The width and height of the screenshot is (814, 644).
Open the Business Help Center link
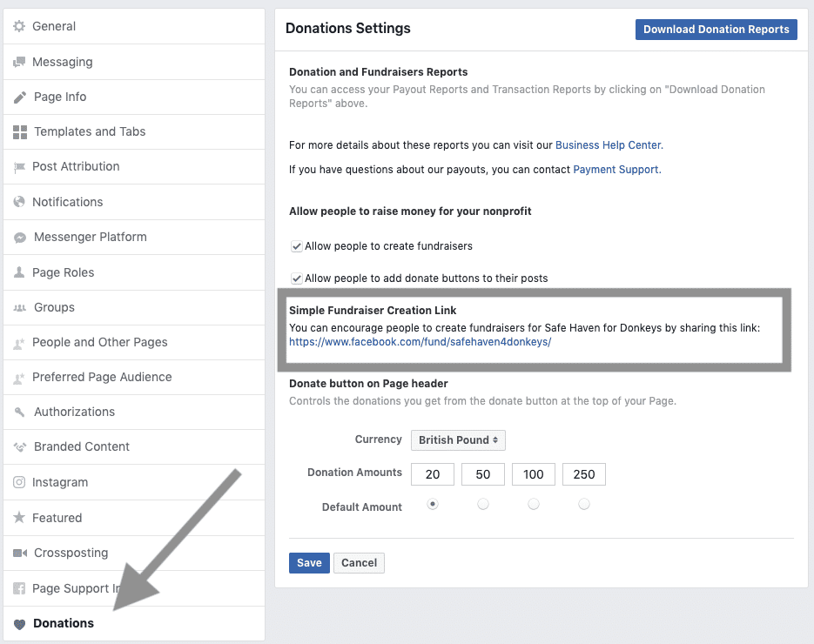(x=609, y=145)
